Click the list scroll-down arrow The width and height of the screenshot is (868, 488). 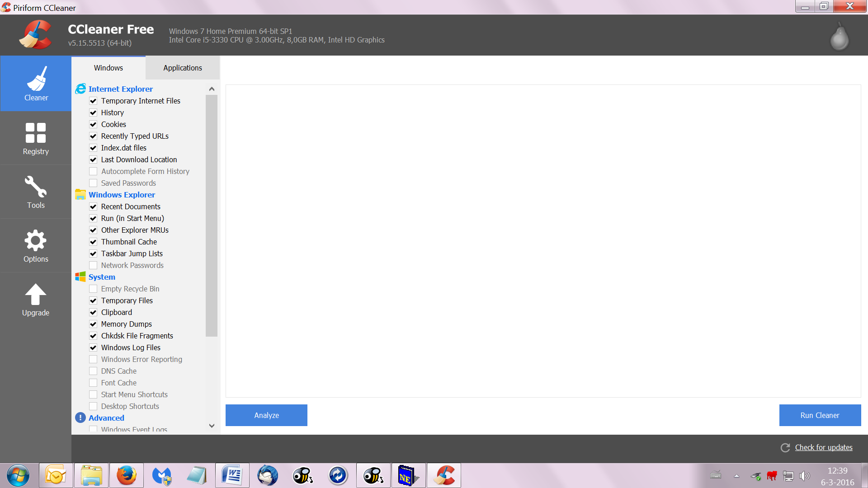pos(212,426)
